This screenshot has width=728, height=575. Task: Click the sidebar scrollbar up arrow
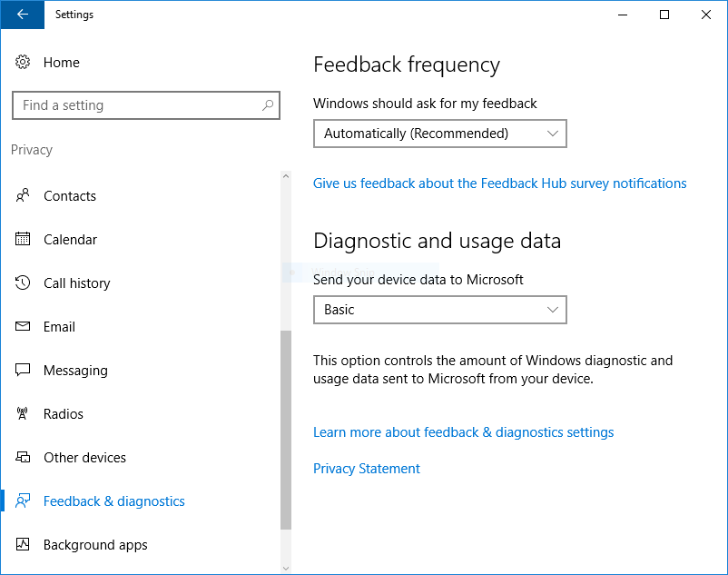point(286,176)
